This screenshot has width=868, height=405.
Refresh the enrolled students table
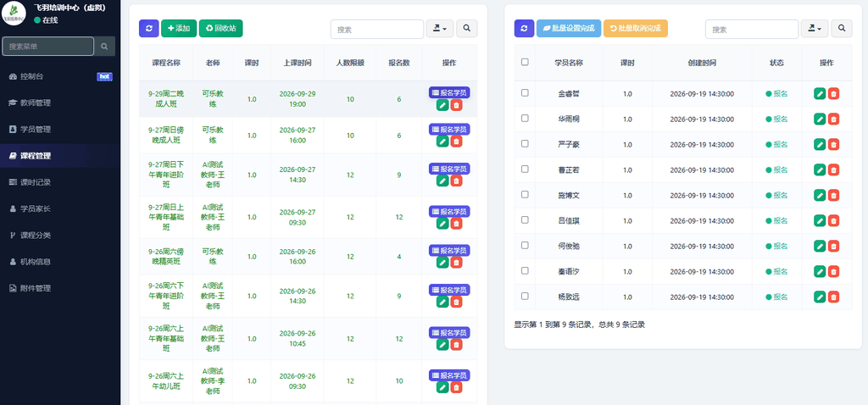[524, 28]
